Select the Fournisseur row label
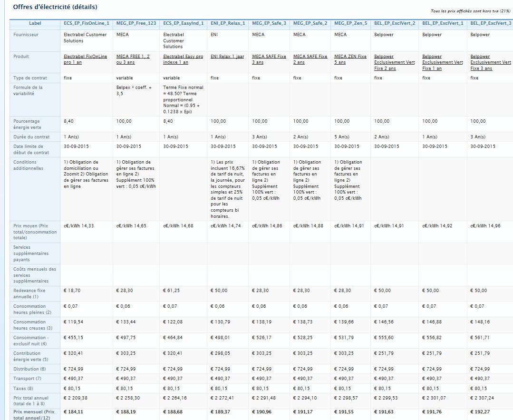Image resolution: width=513 pixels, height=420 pixels. 26,35
